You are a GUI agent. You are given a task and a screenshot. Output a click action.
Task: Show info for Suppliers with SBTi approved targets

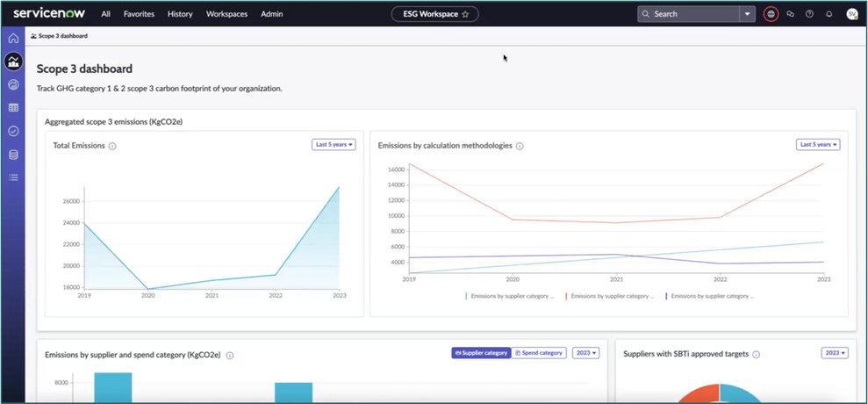(x=757, y=354)
